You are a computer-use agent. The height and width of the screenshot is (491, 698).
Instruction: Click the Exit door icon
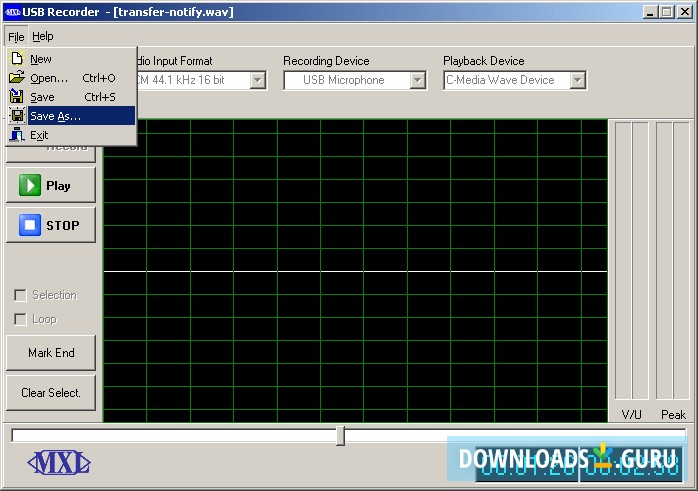point(17,135)
